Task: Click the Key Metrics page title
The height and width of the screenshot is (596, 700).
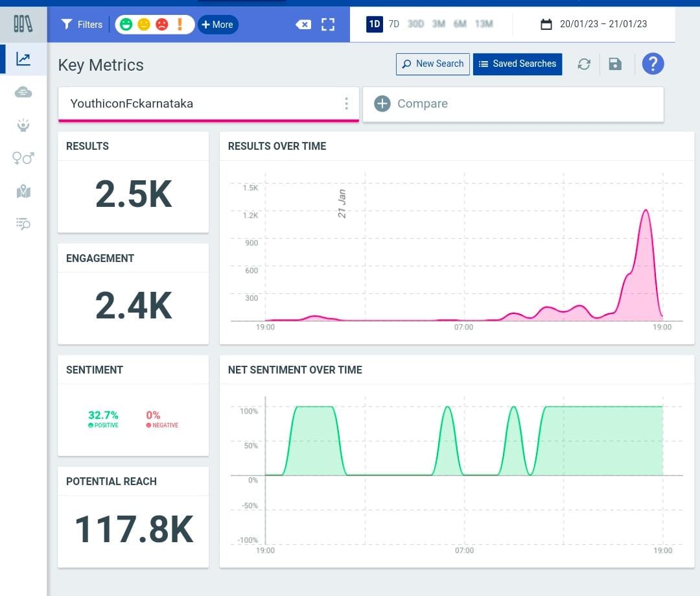Action: tap(101, 66)
